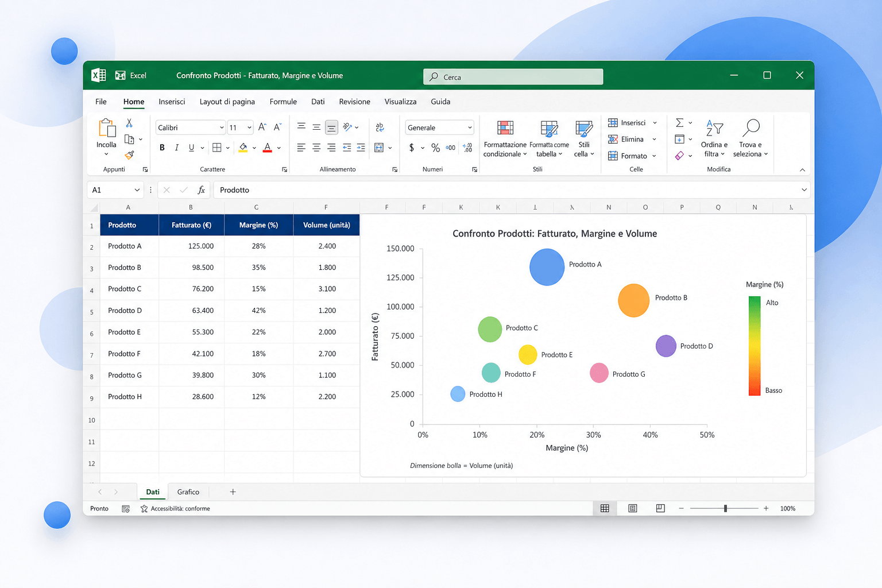The height and width of the screenshot is (588, 882).
Task: Select the Prodotto A bubble in chart
Action: tap(547, 267)
